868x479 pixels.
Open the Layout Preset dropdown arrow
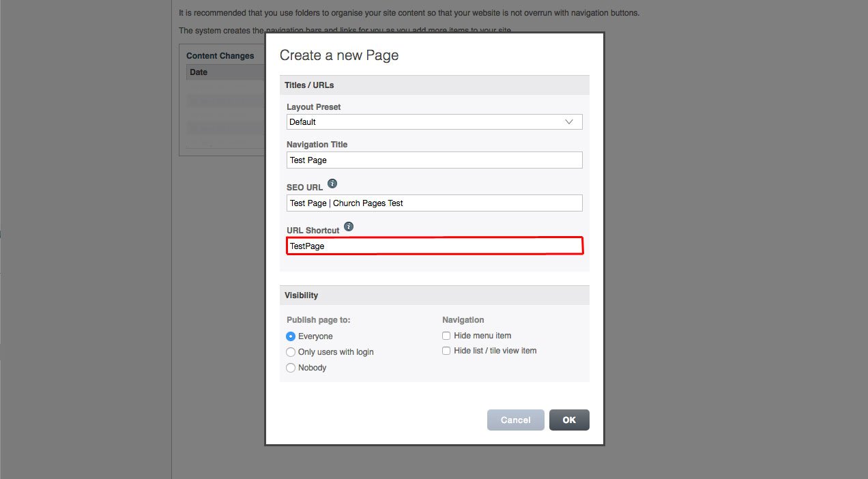[569, 122]
